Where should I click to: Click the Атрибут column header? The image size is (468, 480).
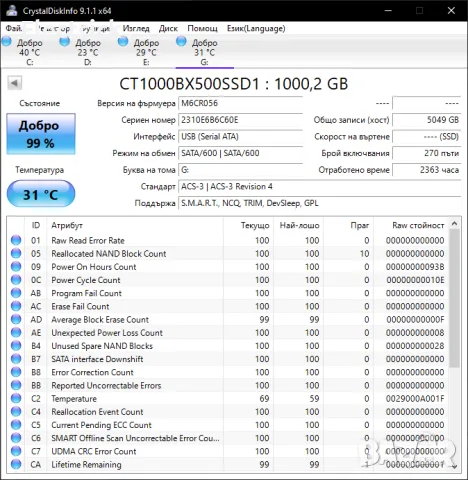pyautogui.click(x=135, y=225)
